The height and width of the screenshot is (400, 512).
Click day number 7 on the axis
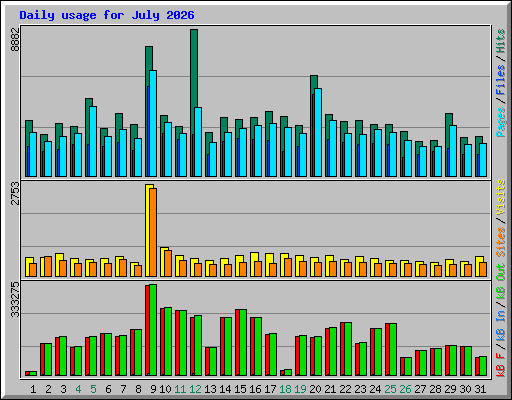coord(123,389)
